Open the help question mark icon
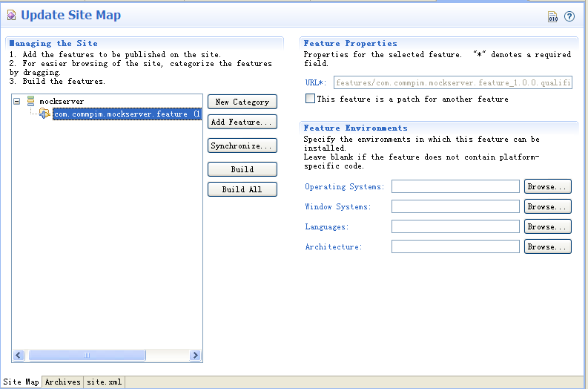588x389 pixels. (569, 16)
